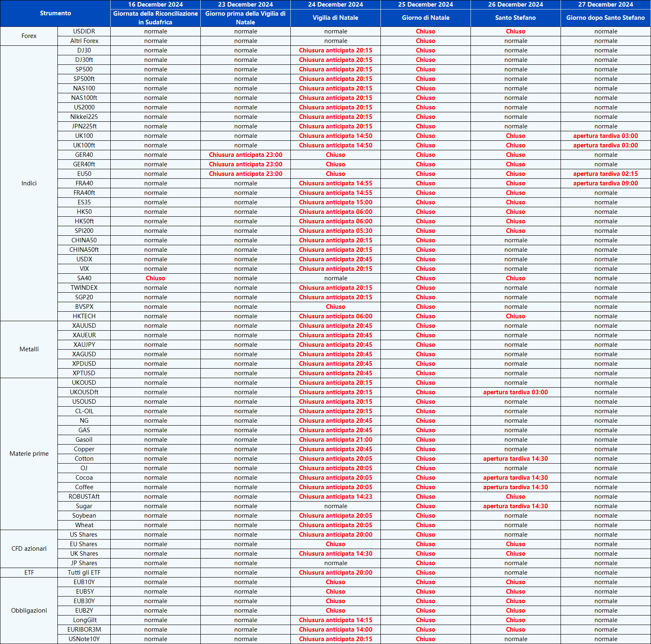651x644 pixels.
Task: Click EURIBOR3M's Chiusura anticipata 14:00 cell
Action: click(x=335, y=630)
